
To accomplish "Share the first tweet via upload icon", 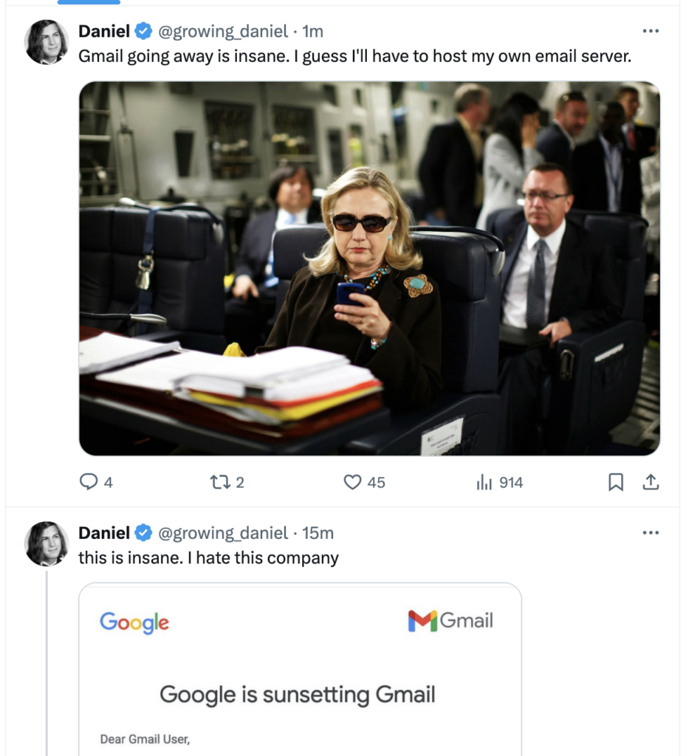I will point(651,481).
